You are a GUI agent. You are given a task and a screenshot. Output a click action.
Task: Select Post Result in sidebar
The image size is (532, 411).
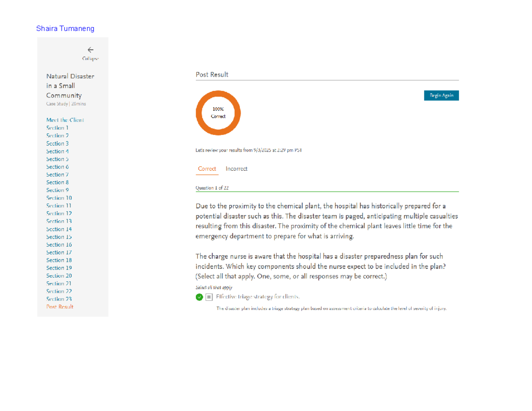[60, 307]
